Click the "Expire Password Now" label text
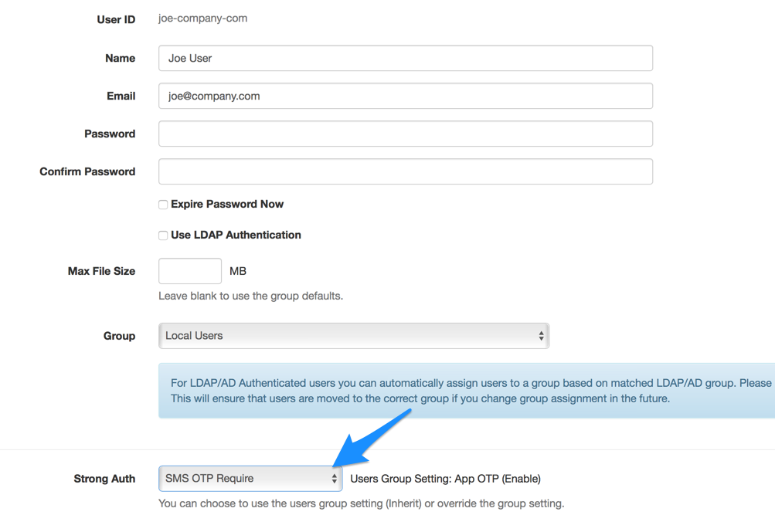Viewport: 775px width, 532px height. [227, 205]
